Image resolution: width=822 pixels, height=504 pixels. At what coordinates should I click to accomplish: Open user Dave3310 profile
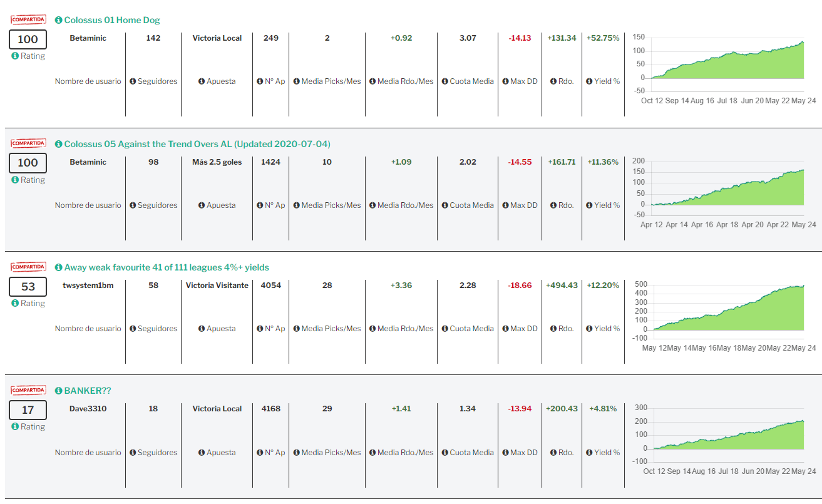pyautogui.click(x=88, y=409)
